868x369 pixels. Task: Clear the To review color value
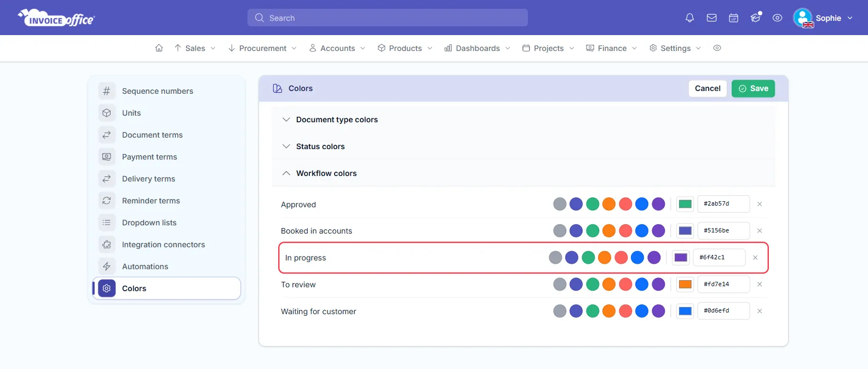click(760, 285)
